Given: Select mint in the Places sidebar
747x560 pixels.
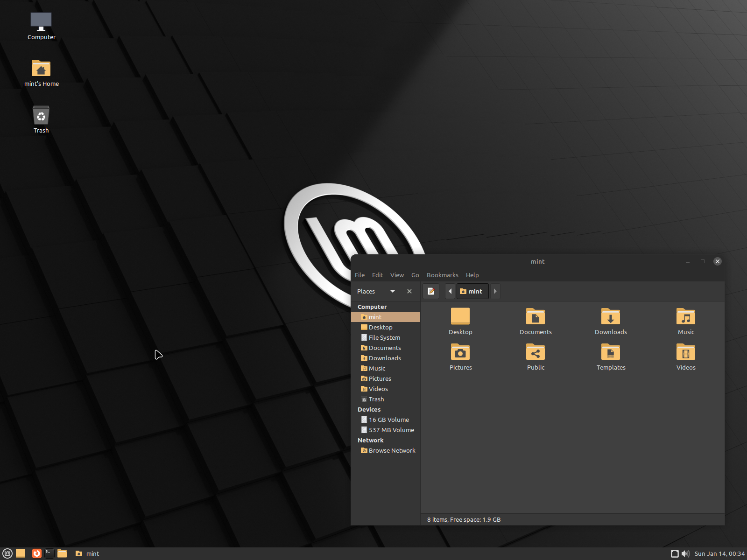Looking at the screenshot, I should (386, 317).
